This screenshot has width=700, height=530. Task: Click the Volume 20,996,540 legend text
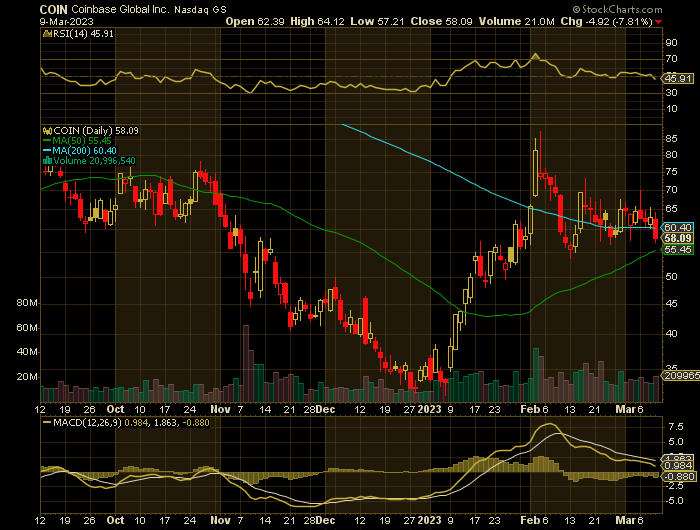94,161
